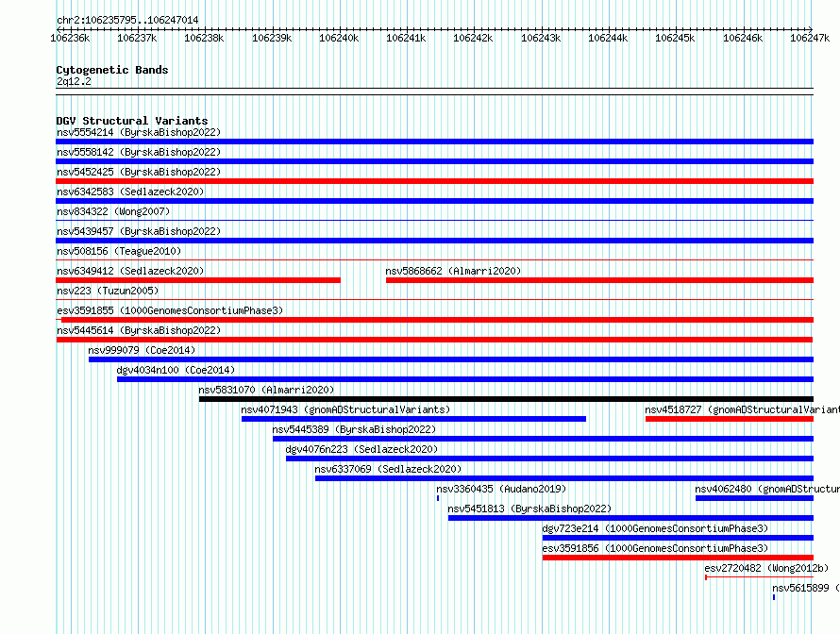Click the nsv4062480 gnomAD variant label
This screenshot has height=634, width=840.
(x=767, y=489)
